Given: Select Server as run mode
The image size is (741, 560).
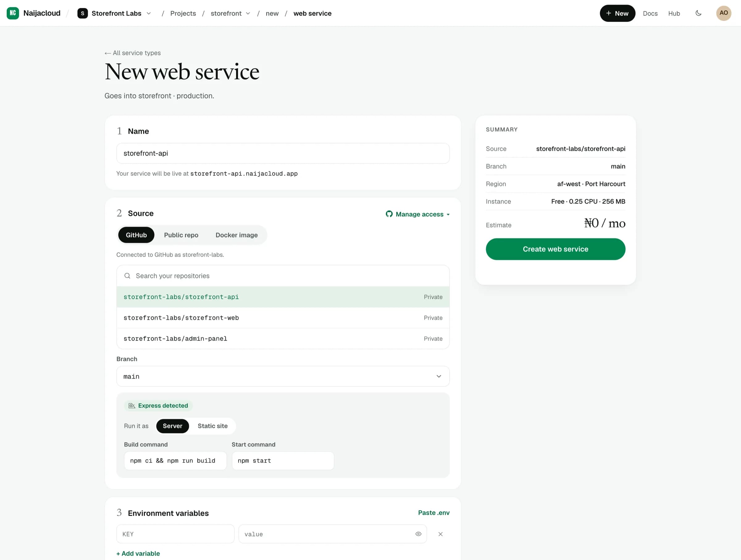Looking at the screenshot, I should point(173,426).
